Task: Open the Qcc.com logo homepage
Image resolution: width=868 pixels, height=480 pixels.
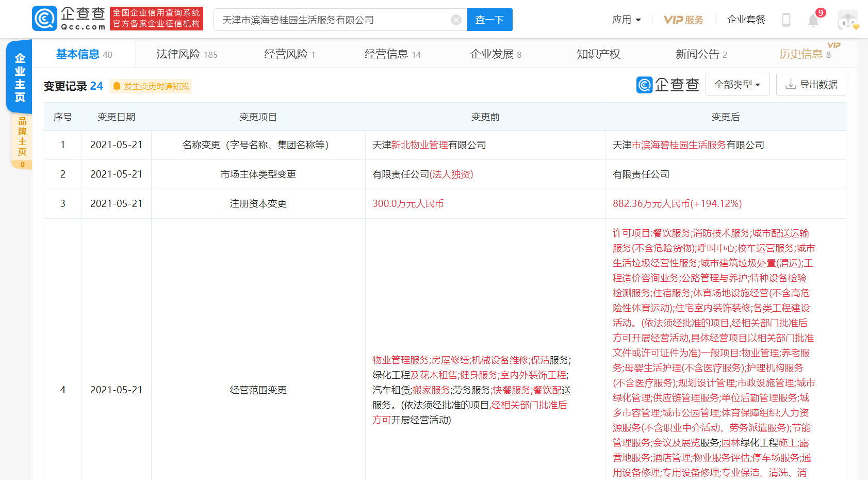Action: coord(69,19)
